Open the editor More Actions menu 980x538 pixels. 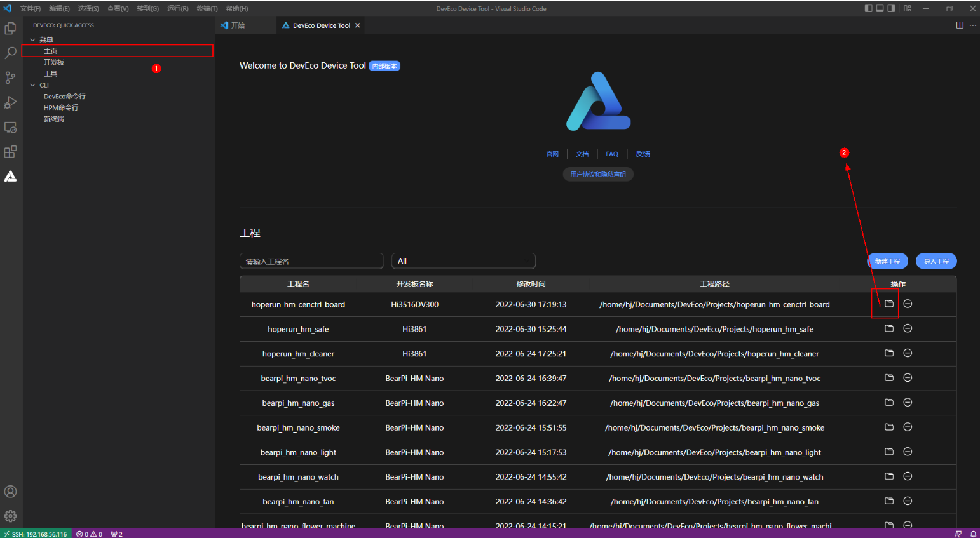[x=973, y=25]
